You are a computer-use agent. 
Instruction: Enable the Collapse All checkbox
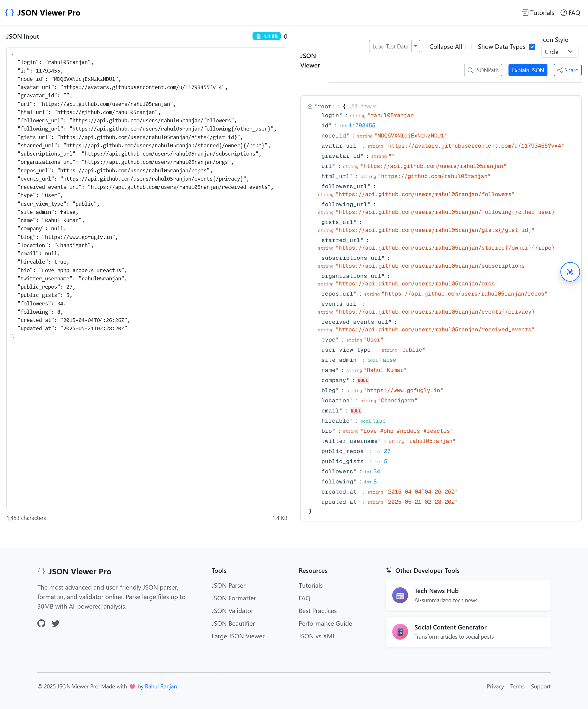(x=469, y=47)
